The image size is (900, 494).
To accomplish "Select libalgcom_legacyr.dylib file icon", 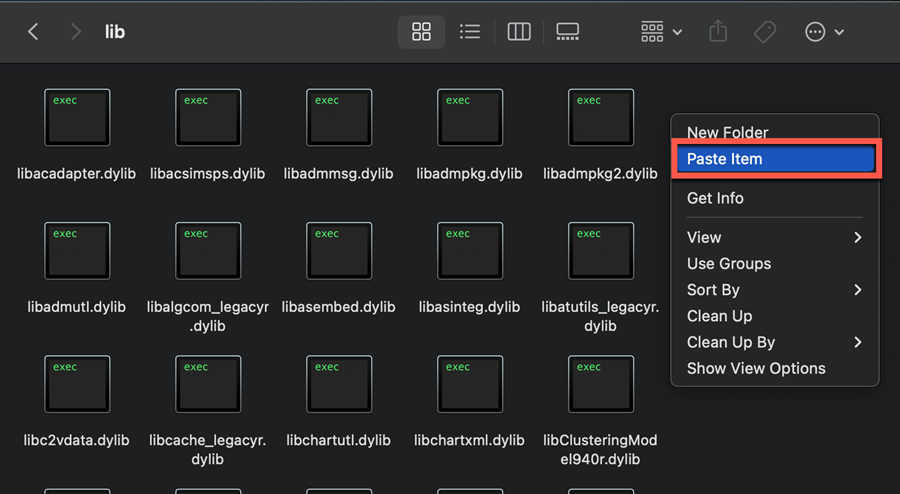I will [x=208, y=251].
